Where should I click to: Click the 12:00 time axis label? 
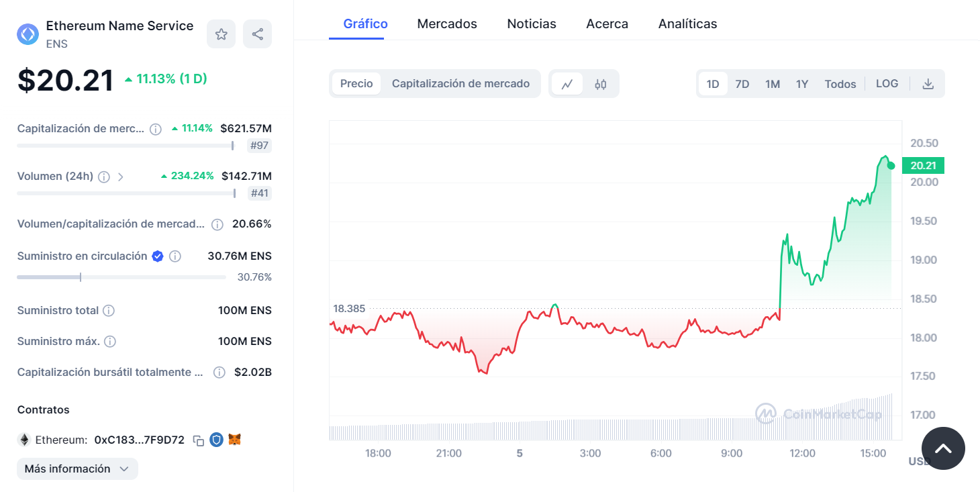(x=802, y=454)
